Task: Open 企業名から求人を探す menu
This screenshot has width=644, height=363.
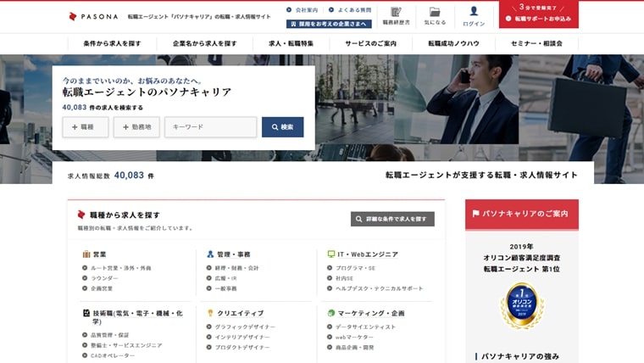Action: [x=204, y=43]
